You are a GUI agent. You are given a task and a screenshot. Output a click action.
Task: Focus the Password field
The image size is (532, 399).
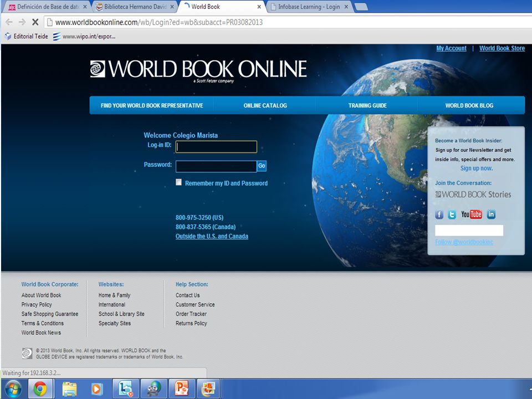tap(216, 166)
